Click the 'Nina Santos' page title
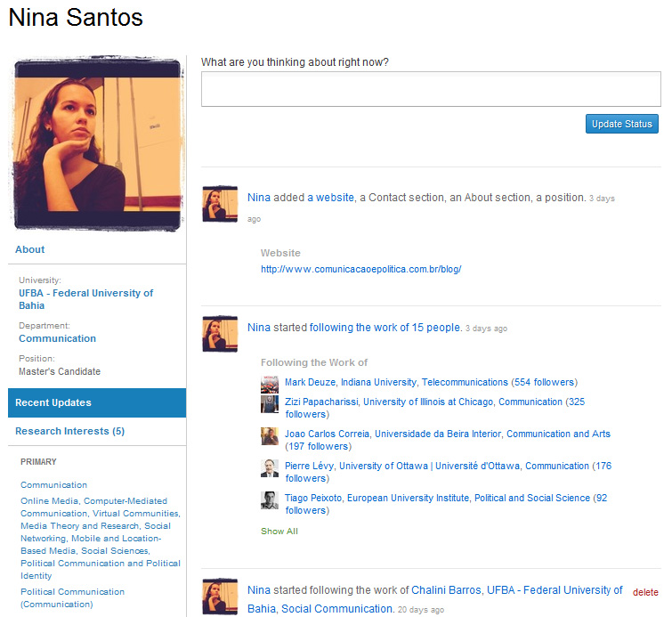This screenshot has width=672, height=617. tap(76, 18)
